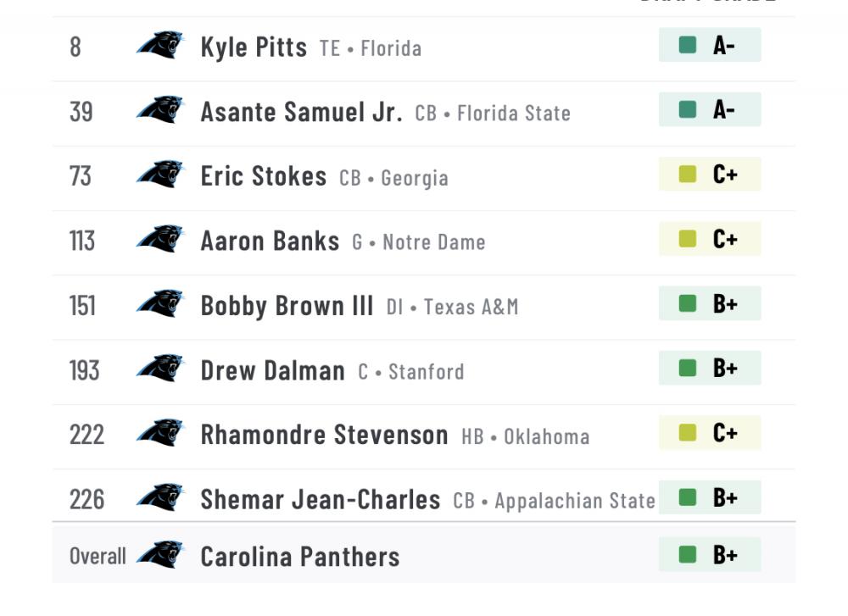Screen dimensions: 848x616
Task: Click the Panthers logo in Eric Stokes row
Action: (160, 175)
